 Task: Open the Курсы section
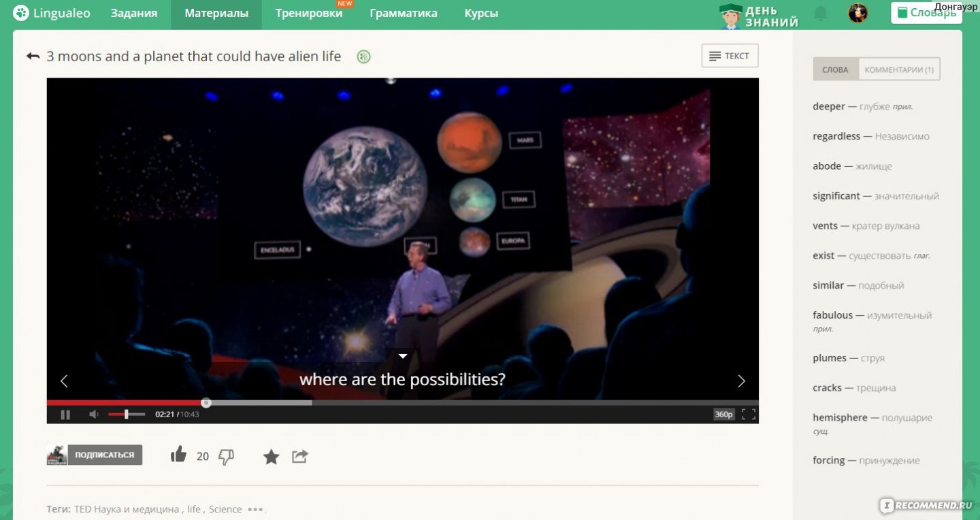tap(481, 13)
